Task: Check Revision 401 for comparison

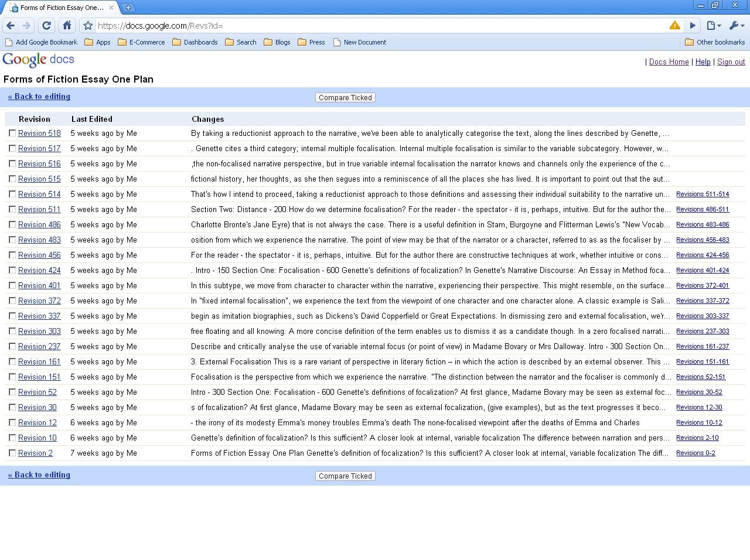Action: click(12, 285)
